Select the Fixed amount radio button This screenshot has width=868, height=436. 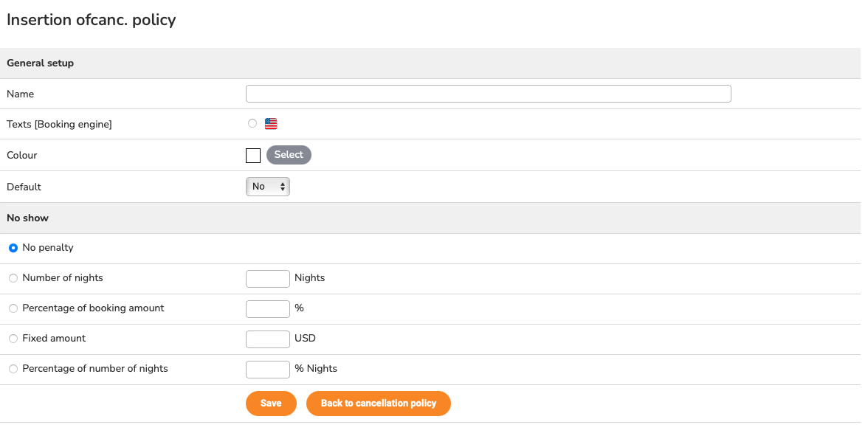[13, 339]
